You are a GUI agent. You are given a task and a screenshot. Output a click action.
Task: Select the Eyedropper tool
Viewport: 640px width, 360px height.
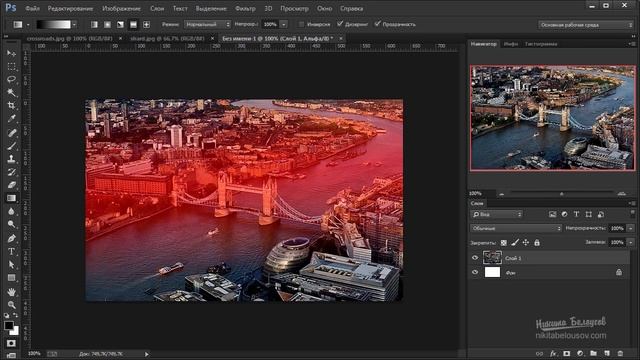pos(11,119)
